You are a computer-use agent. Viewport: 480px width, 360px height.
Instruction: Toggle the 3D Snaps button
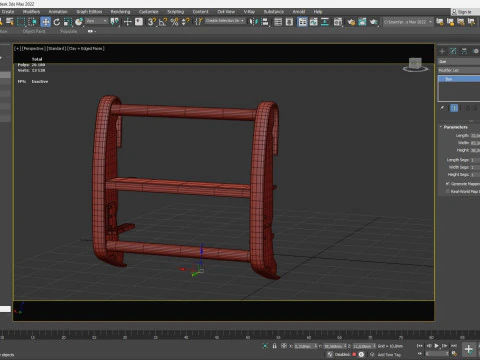click(152, 22)
